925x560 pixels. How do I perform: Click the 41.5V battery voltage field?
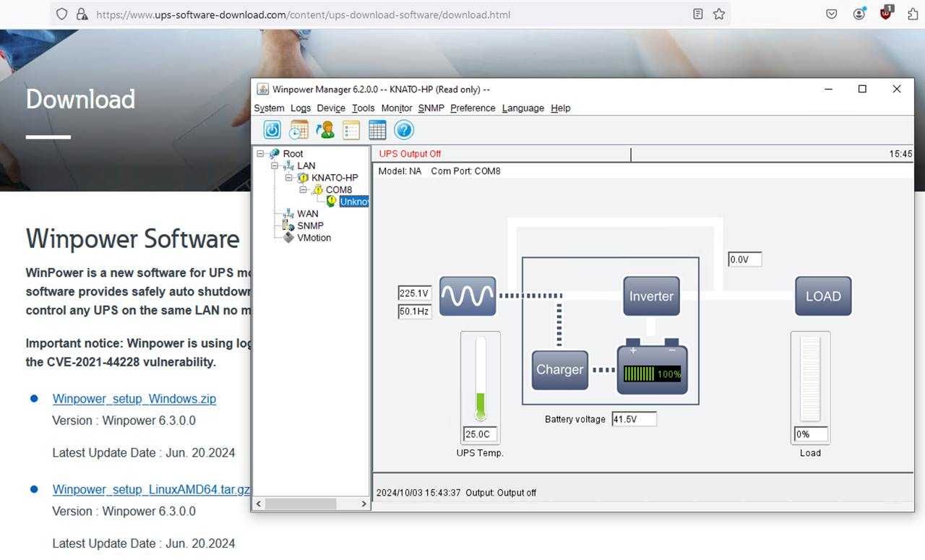(x=634, y=419)
